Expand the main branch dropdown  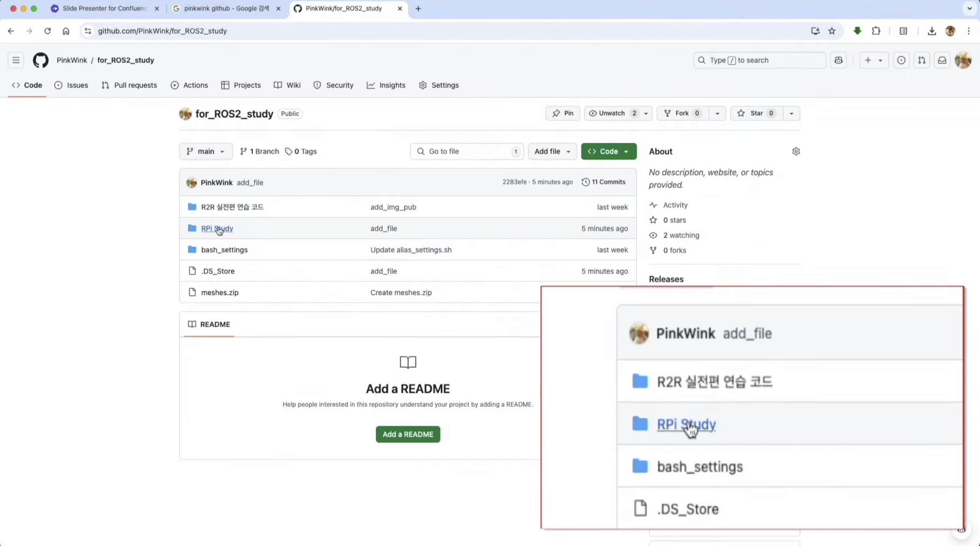206,151
